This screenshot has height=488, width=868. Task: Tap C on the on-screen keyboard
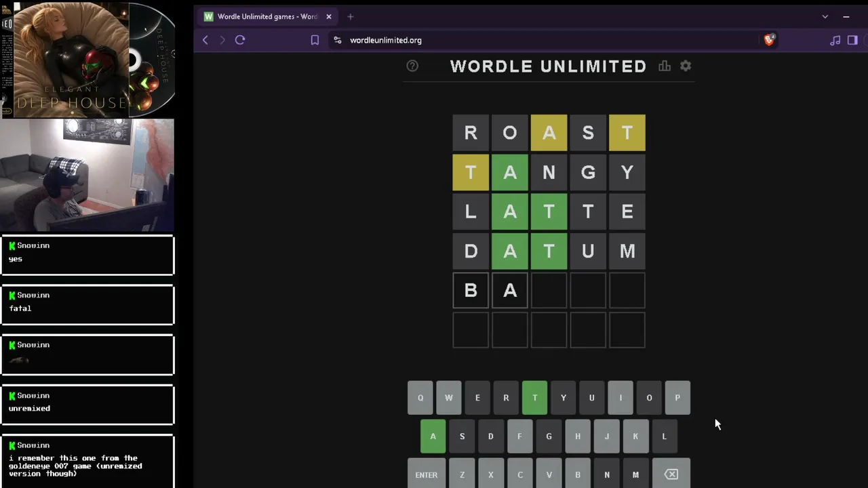(520, 474)
